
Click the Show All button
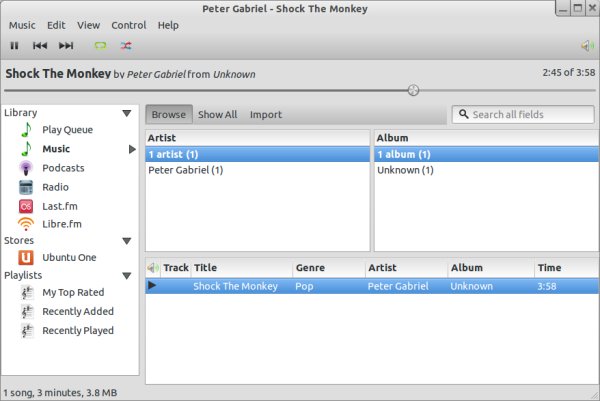point(217,114)
